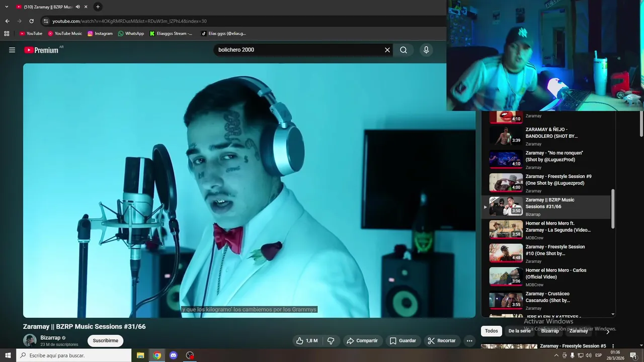Play Homer el Mero Mero La Segunda
The image size is (644, 362).
click(x=546, y=230)
